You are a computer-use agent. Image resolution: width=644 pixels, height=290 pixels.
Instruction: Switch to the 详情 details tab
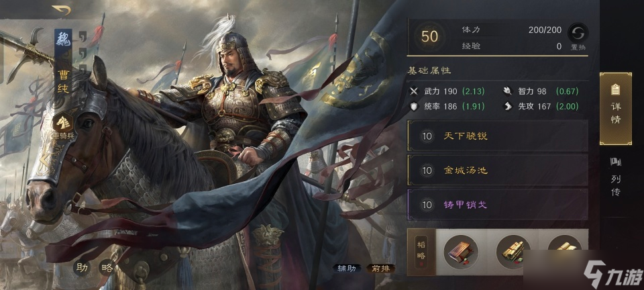point(615,109)
